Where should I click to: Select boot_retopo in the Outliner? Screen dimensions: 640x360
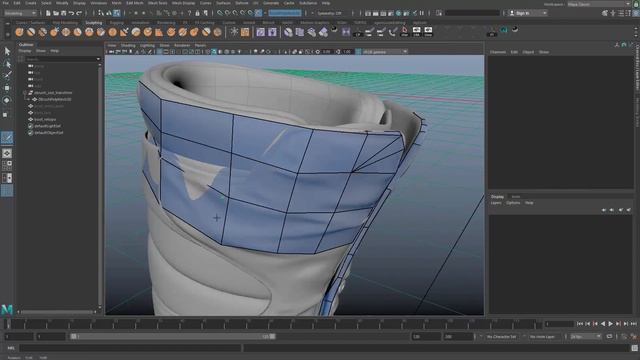click(x=45, y=120)
